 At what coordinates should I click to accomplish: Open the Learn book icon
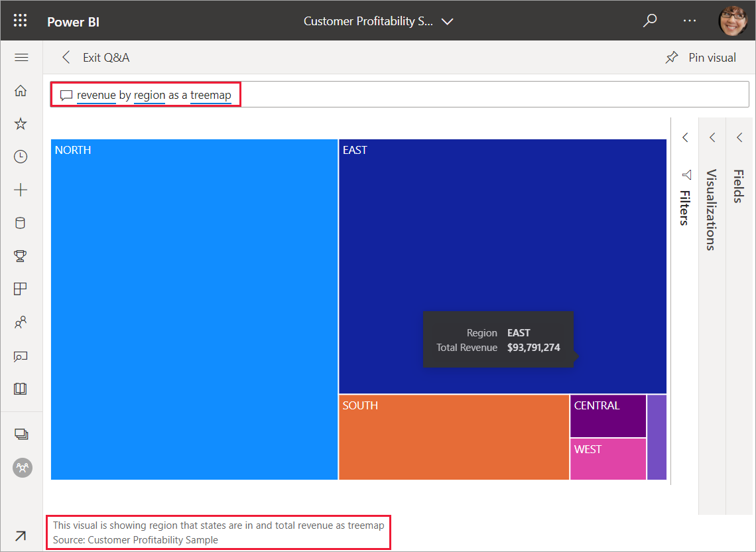[x=21, y=389]
